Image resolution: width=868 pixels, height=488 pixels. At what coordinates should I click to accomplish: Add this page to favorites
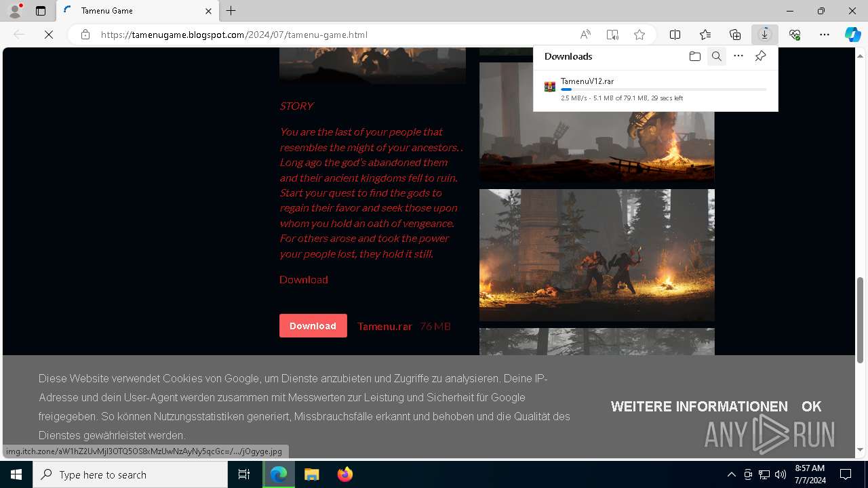coord(639,35)
